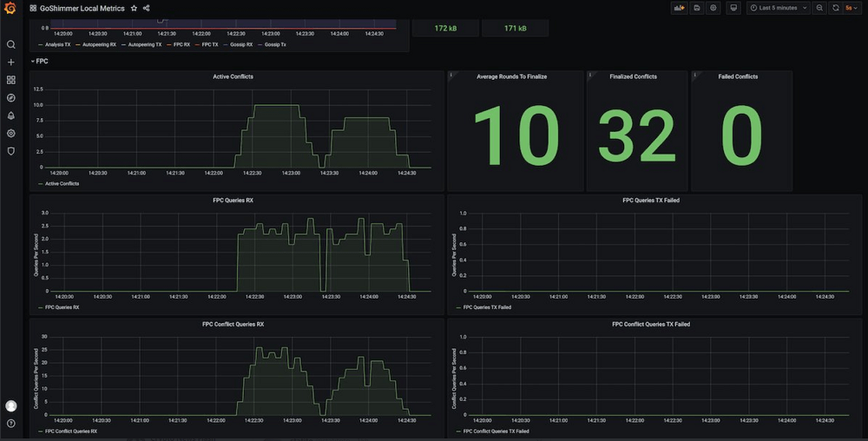Open the Server Admin shield icon
This screenshot has height=441, width=868.
[10, 151]
